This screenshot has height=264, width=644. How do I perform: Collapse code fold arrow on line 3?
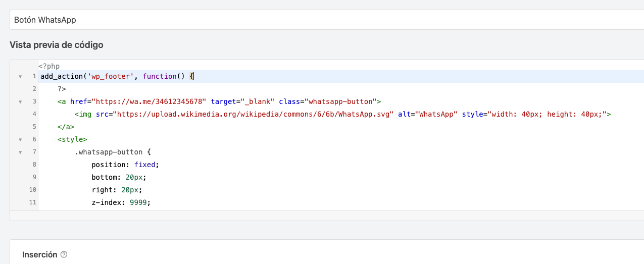(x=20, y=101)
